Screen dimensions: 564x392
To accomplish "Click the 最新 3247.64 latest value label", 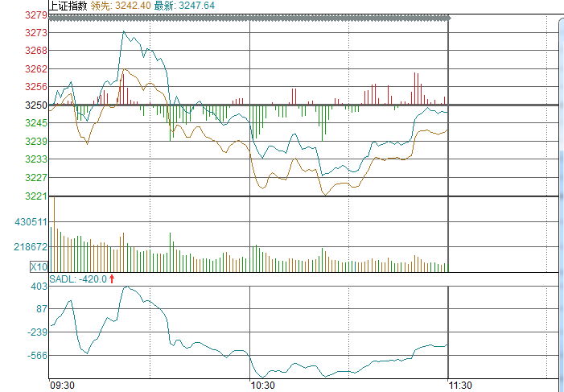I will [187, 6].
